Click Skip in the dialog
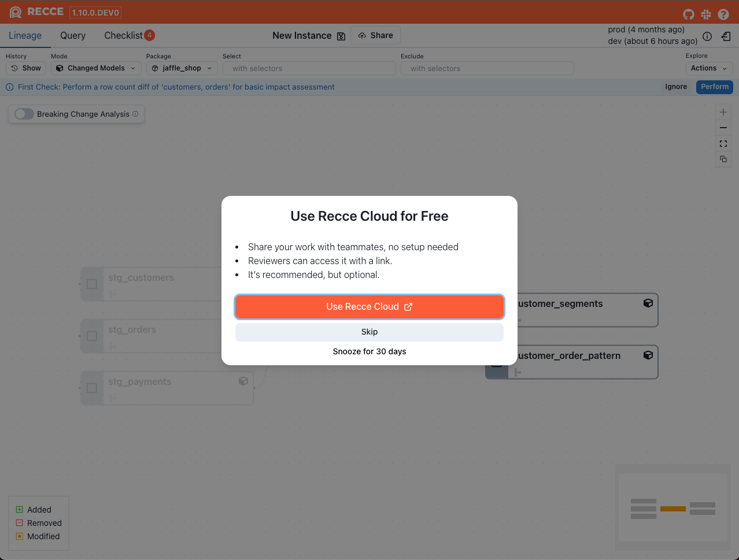 pos(369,332)
